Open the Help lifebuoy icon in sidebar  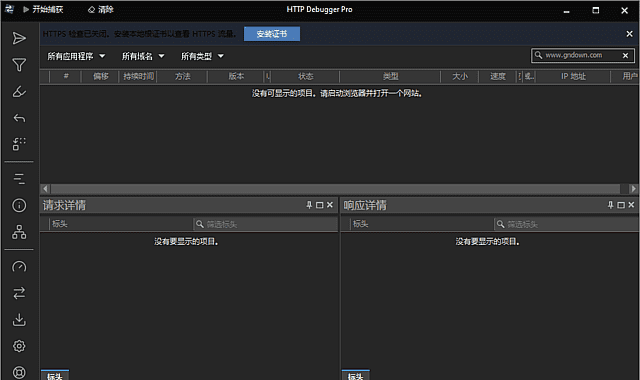[x=19, y=372]
